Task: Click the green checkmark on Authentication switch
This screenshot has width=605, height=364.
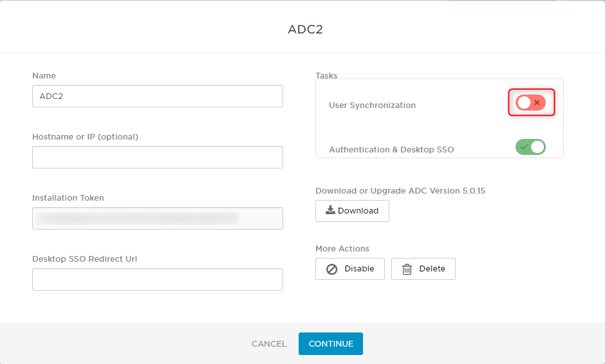Action: pyautogui.click(x=524, y=147)
